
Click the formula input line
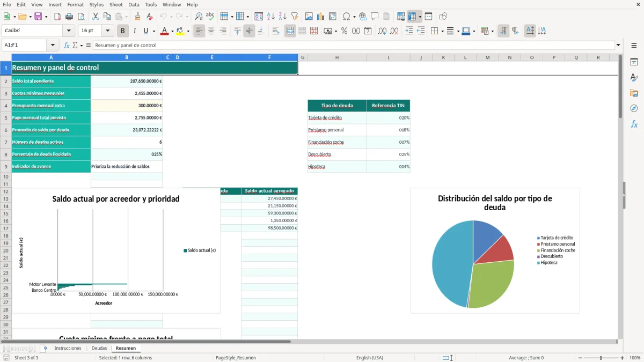click(353, 46)
